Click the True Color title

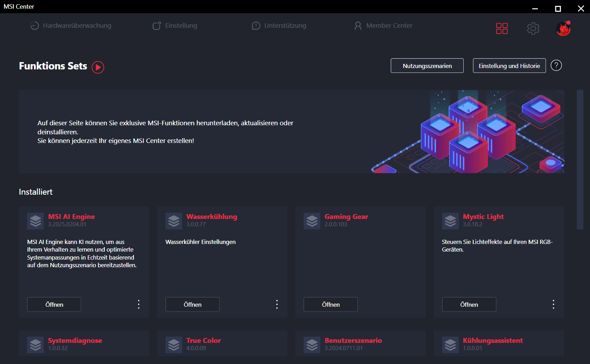(x=203, y=340)
